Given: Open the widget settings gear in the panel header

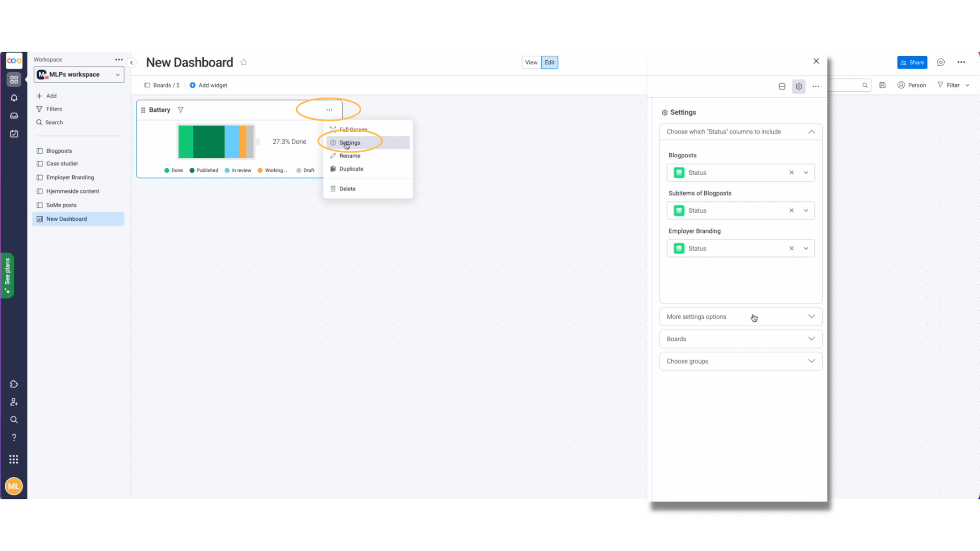Looking at the screenshot, I should (x=798, y=87).
